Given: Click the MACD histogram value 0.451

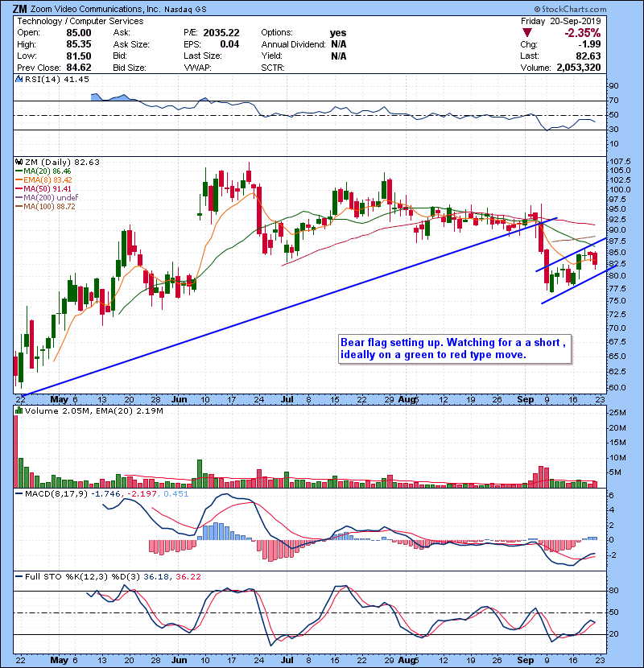Looking at the screenshot, I should (176, 494).
